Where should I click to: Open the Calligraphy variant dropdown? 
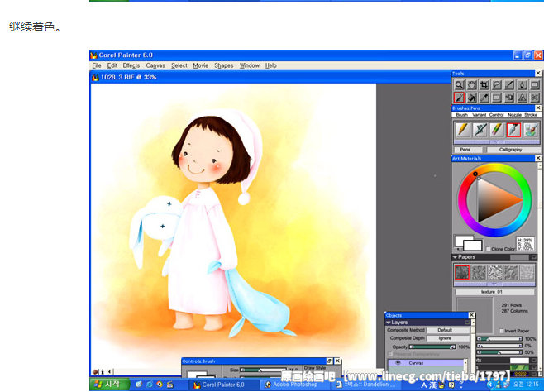[513, 150]
